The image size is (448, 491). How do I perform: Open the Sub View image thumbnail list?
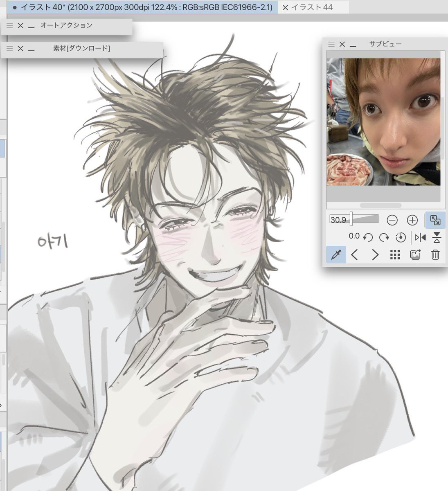395,255
